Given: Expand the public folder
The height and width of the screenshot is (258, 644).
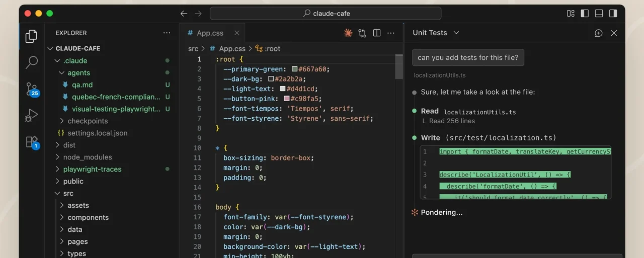Looking at the screenshot, I should (x=57, y=182).
